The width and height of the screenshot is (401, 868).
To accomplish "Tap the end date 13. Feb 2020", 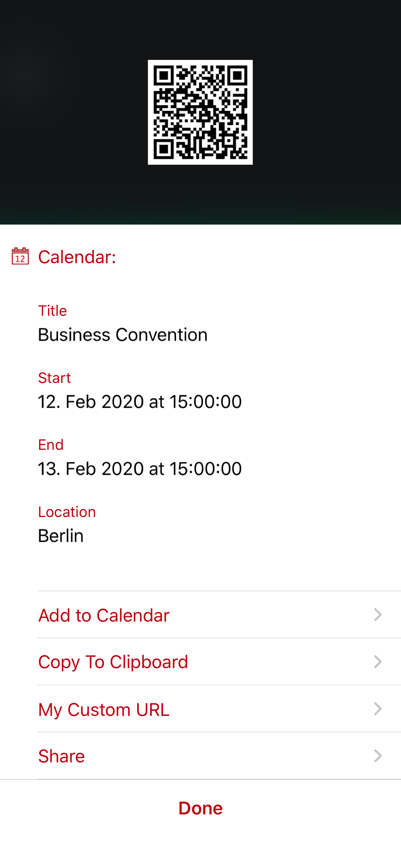I will pyautogui.click(x=139, y=469).
